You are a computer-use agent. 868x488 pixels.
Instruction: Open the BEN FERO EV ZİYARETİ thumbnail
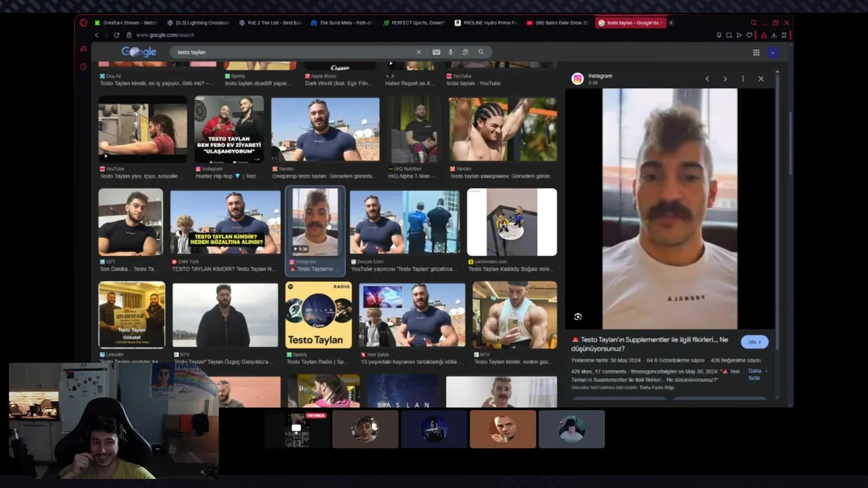229,129
